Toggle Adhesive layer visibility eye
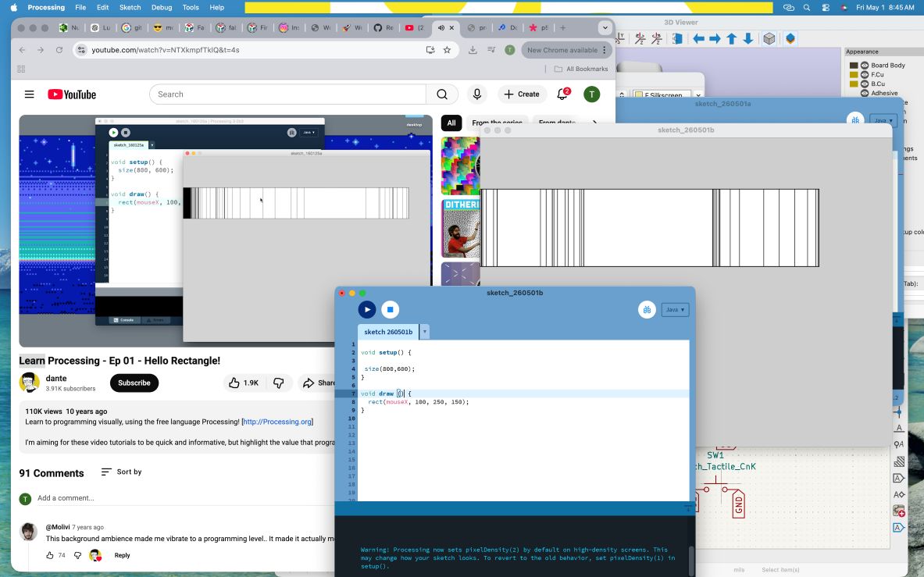This screenshot has height=577, width=924. tap(865, 93)
